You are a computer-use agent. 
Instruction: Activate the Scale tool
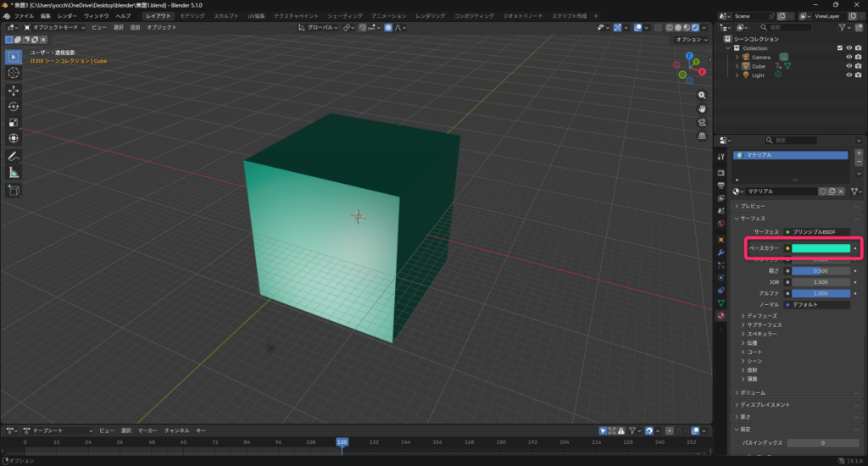[x=14, y=122]
